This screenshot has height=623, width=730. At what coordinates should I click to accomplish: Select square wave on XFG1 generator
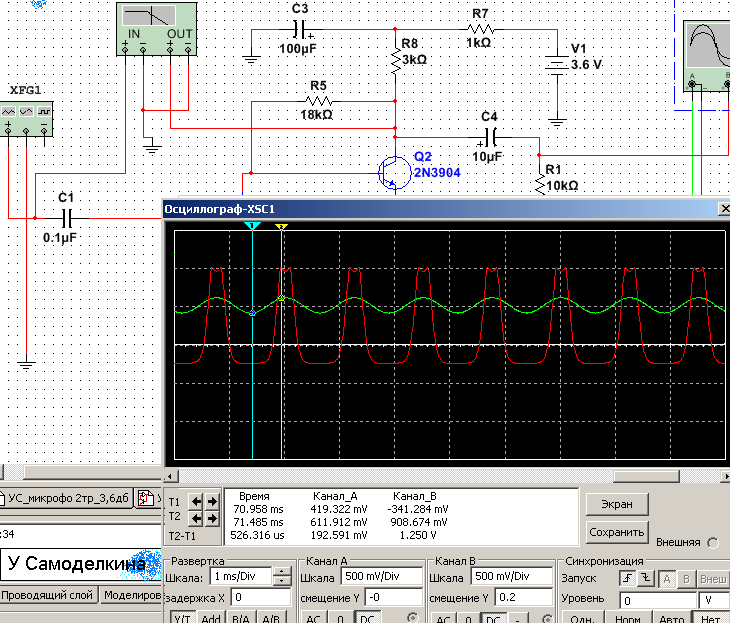(46, 110)
